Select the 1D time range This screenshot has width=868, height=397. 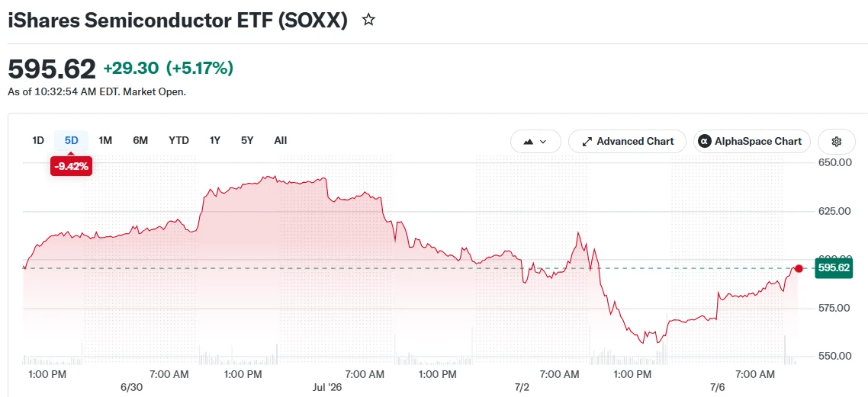[x=37, y=140]
